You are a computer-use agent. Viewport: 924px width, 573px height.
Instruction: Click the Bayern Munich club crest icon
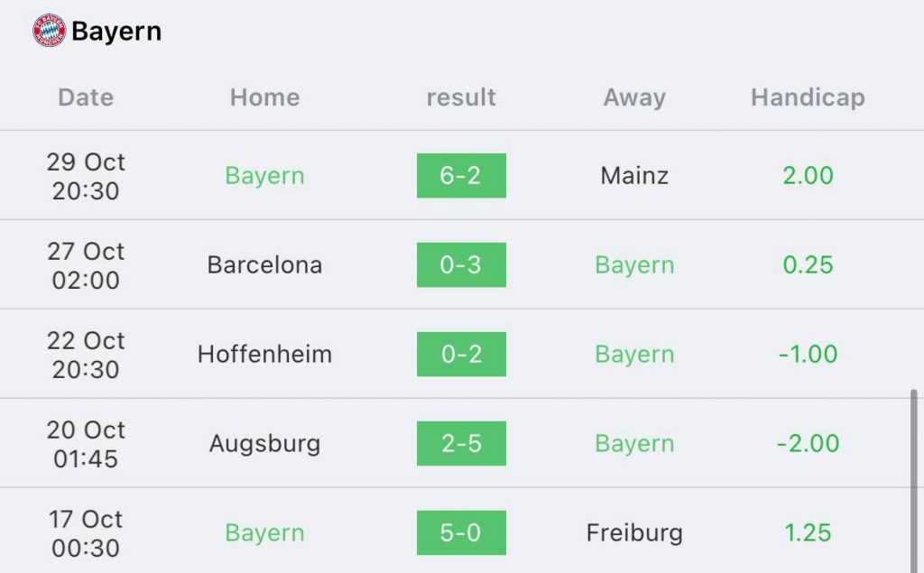(49, 30)
